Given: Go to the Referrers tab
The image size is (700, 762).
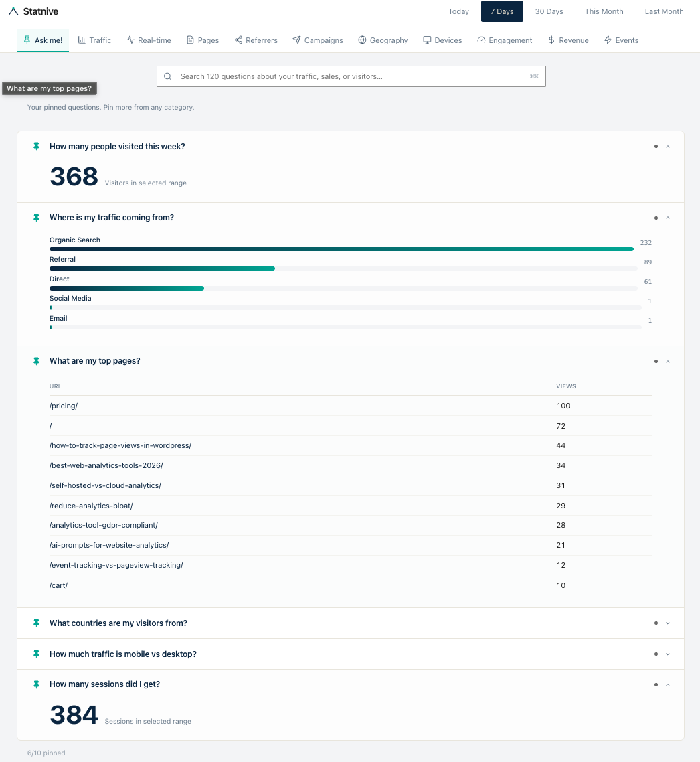Looking at the screenshot, I should point(256,40).
